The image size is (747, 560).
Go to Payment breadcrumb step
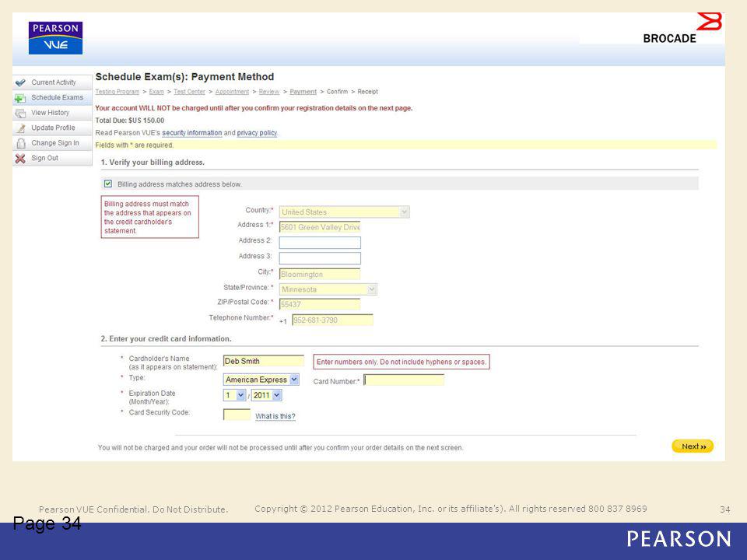303,92
